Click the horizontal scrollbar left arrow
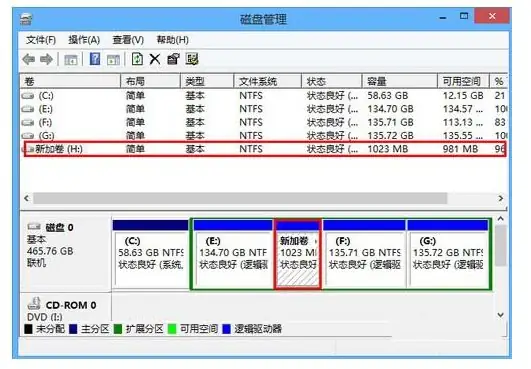The image size is (531, 369). click(x=27, y=198)
